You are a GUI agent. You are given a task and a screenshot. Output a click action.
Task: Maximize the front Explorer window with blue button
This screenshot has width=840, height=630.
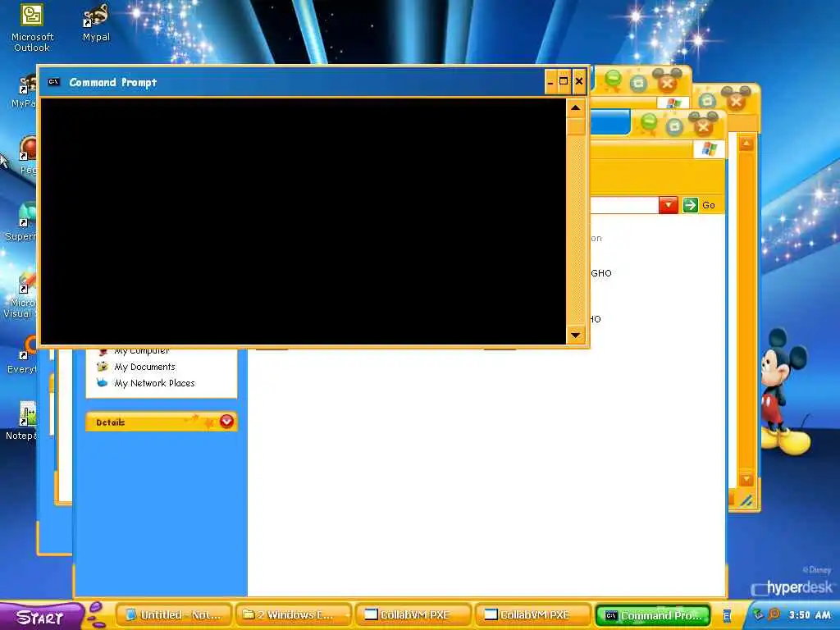(x=675, y=126)
